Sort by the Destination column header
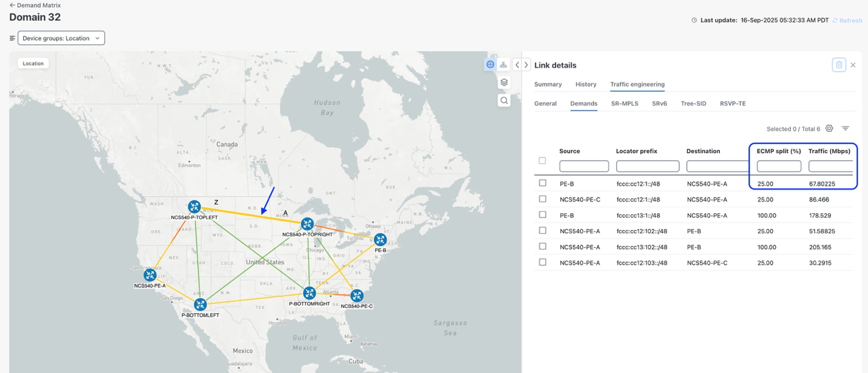Image resolution: width=868 pixels, height=373 pixels. tap(704, 151)
